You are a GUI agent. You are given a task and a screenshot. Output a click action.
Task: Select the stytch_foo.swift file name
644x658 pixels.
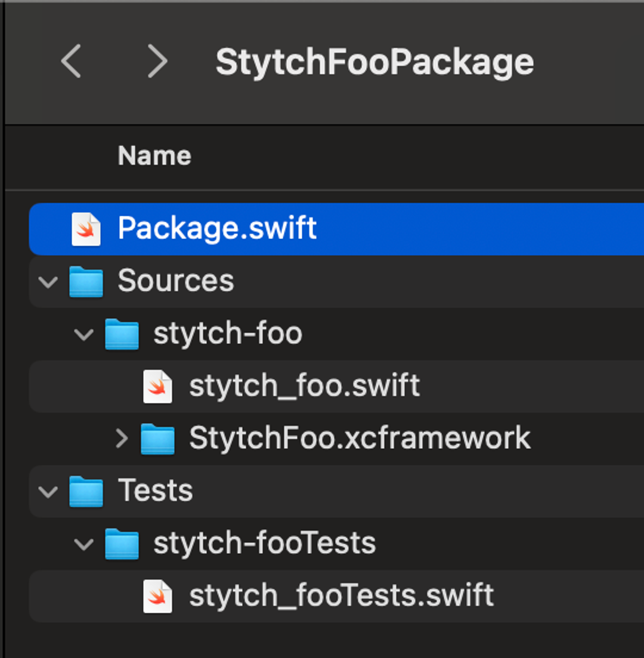304,386
